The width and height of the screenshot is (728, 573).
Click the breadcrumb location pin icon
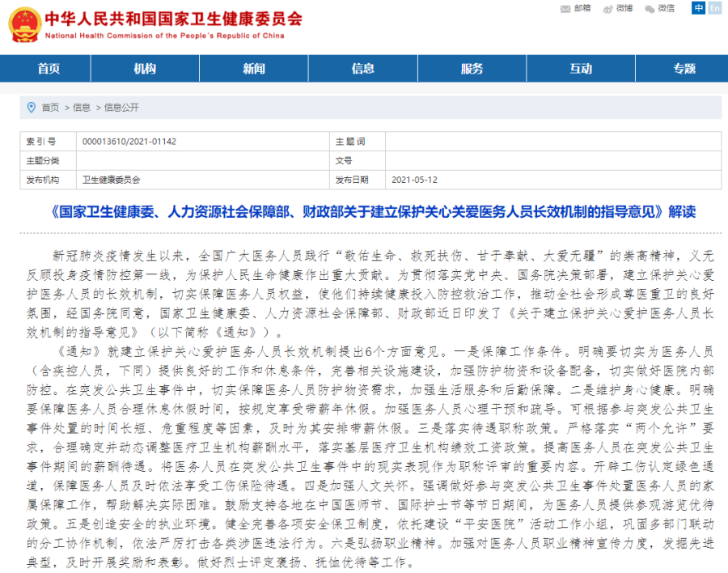click(x=31, y=107)
